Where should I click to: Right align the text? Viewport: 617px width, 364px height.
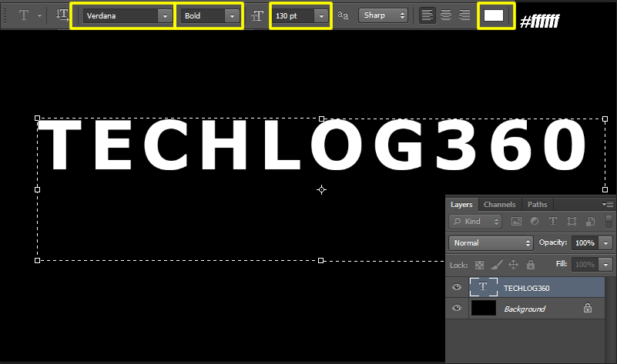[x=464, y=15]
